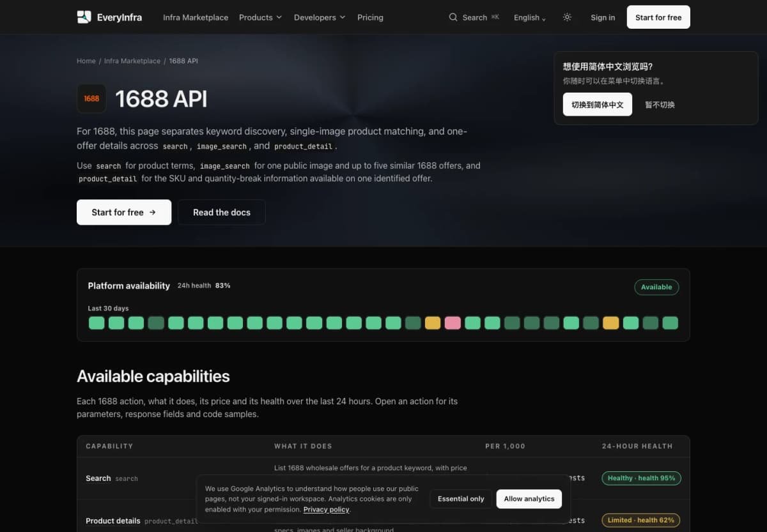The height and width of the screenshot is (532, 767).
Task: Click Allow analytics
Action: point(529,499)
